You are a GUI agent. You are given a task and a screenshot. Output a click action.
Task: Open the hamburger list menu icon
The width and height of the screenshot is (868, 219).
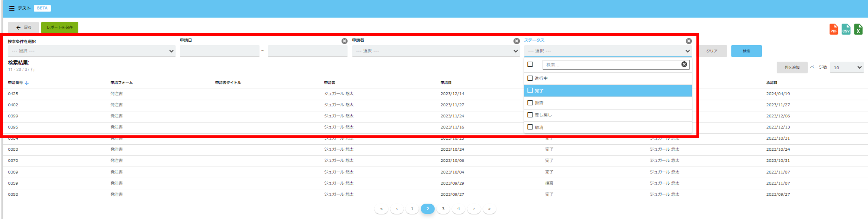[11, 8]
